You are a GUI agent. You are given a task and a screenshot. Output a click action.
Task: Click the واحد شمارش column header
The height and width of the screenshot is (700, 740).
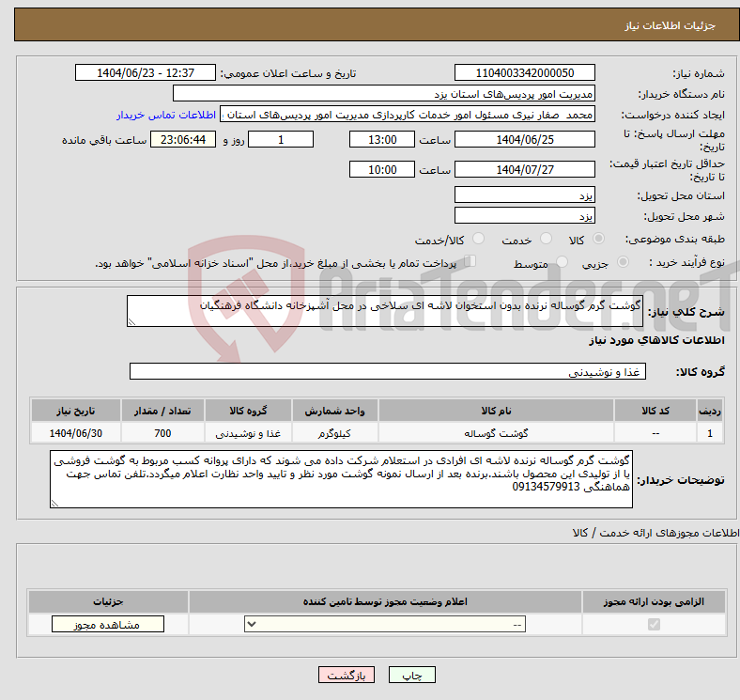click(x=334, y=411)
